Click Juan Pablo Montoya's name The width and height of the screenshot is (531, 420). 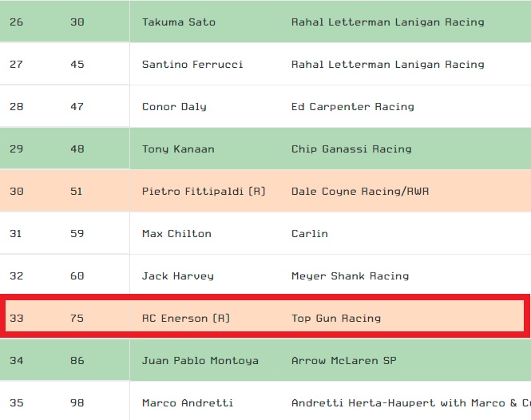(200, 360)
